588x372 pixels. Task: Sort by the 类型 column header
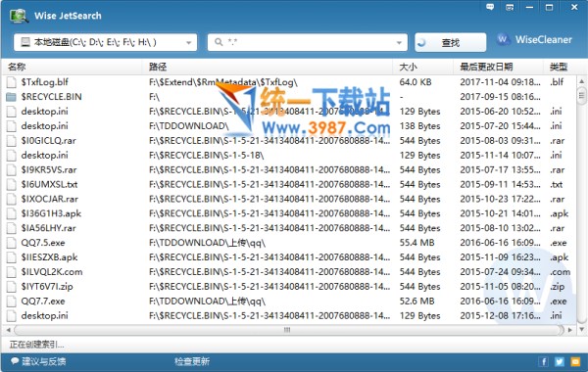pos(559,67)
